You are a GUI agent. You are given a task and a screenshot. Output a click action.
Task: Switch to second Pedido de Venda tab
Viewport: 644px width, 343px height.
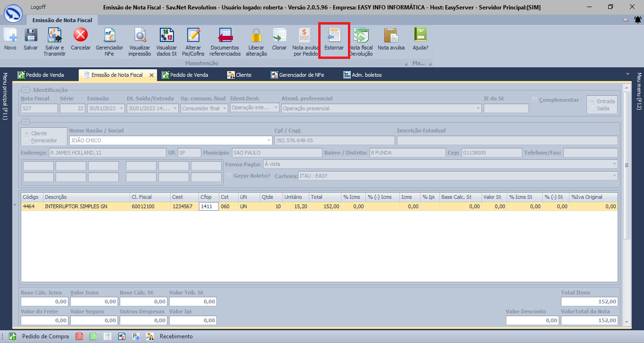(x=185, y=74)
